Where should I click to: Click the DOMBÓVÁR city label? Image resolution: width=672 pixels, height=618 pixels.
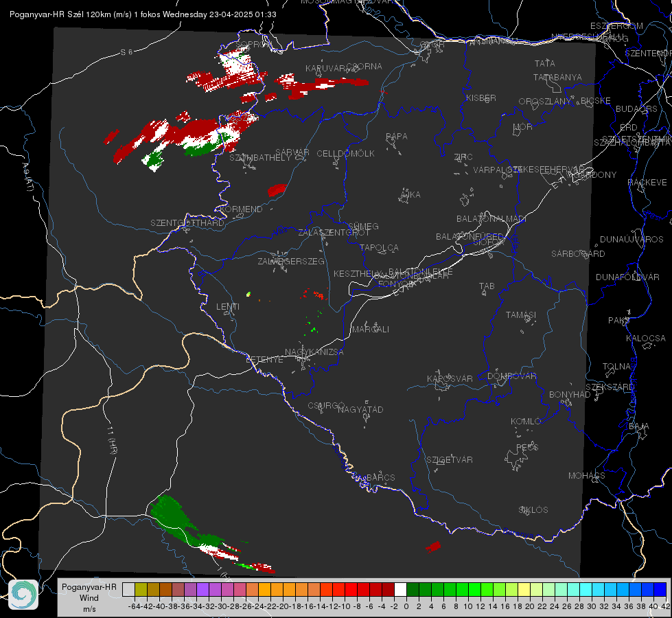pos(511,376)
